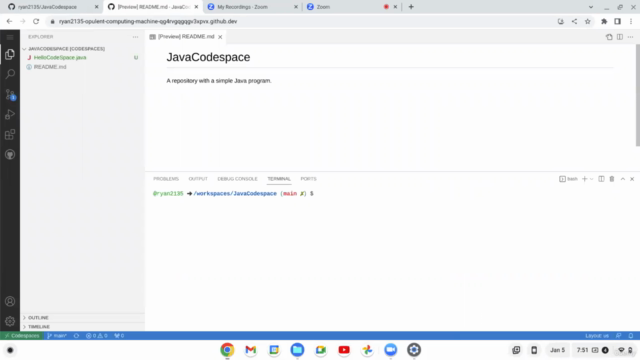Switch to the Ports tab
This screenshot has height=360, width=640.
click(x=308, y=179)
